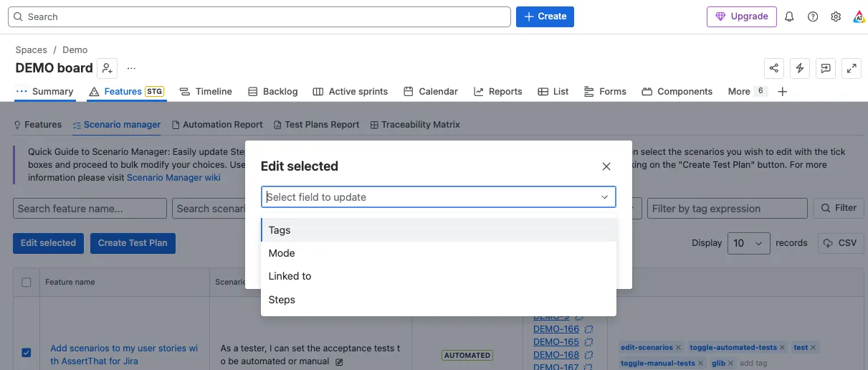Unlink DEMO-168 using its unlink icon
Image resolution: width=868 pixels, height=370 pixels.
point(589,355)
